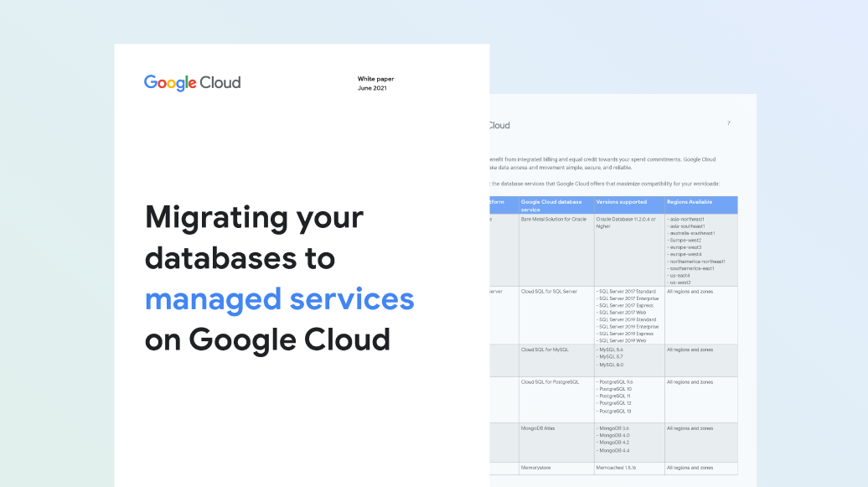Click the "databases to" title line
This screenshot has height=487, width=868.
(x=240, y=258)
